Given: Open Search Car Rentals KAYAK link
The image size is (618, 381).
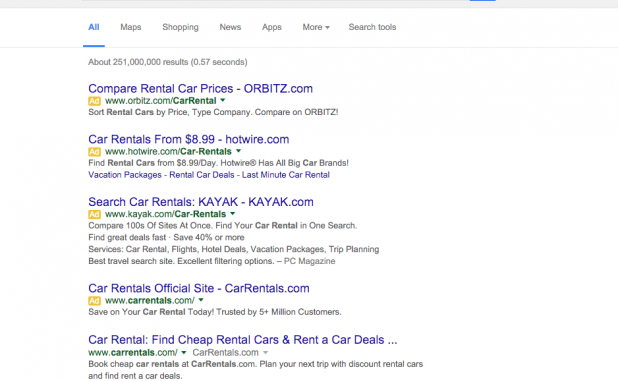Looking at the screenshot, I should (x=201, y=202).
